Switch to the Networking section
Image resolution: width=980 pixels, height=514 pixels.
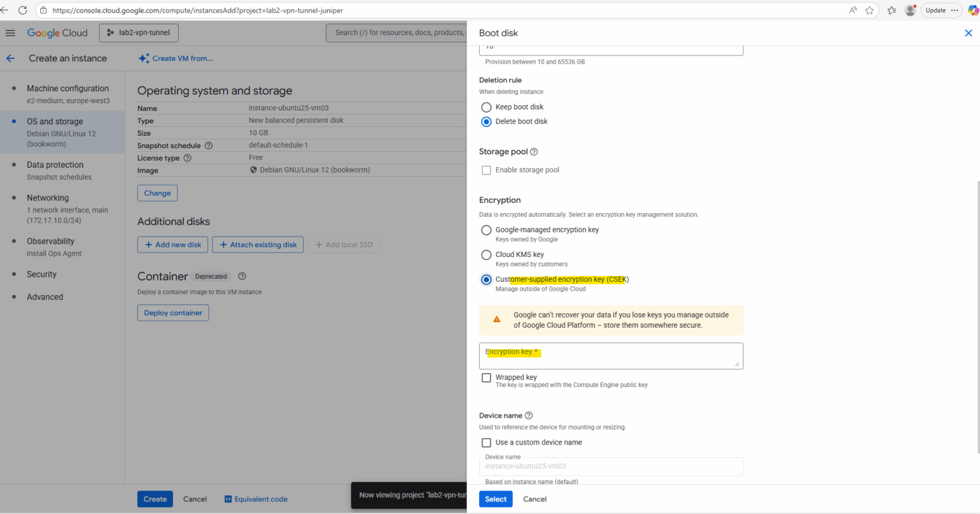[47, 198]
